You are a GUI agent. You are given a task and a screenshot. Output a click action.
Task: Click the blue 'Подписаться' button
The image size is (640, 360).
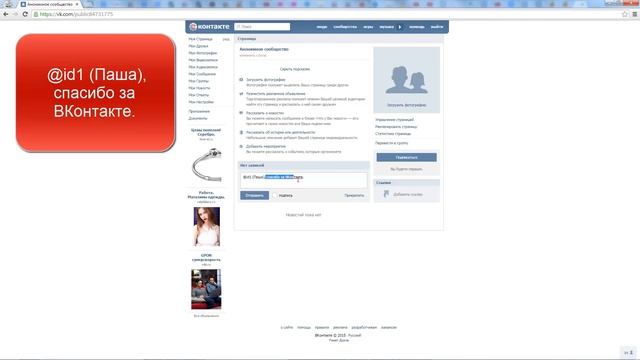point(407,157)
